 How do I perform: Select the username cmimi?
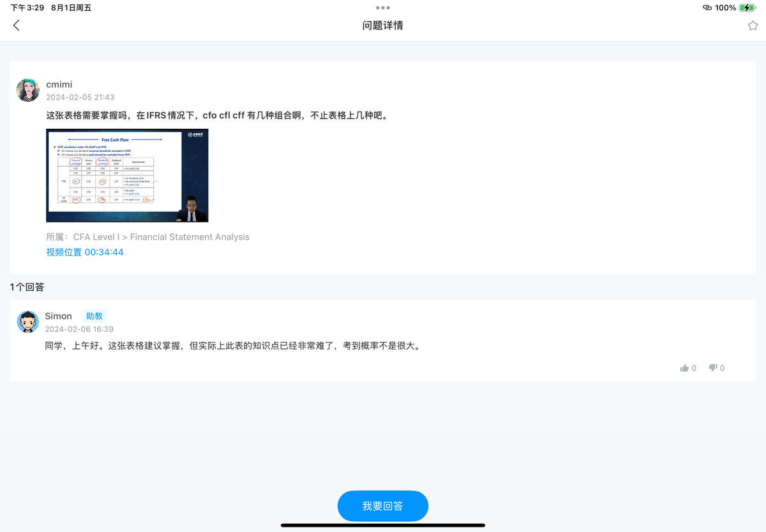(x=59, y=84)
